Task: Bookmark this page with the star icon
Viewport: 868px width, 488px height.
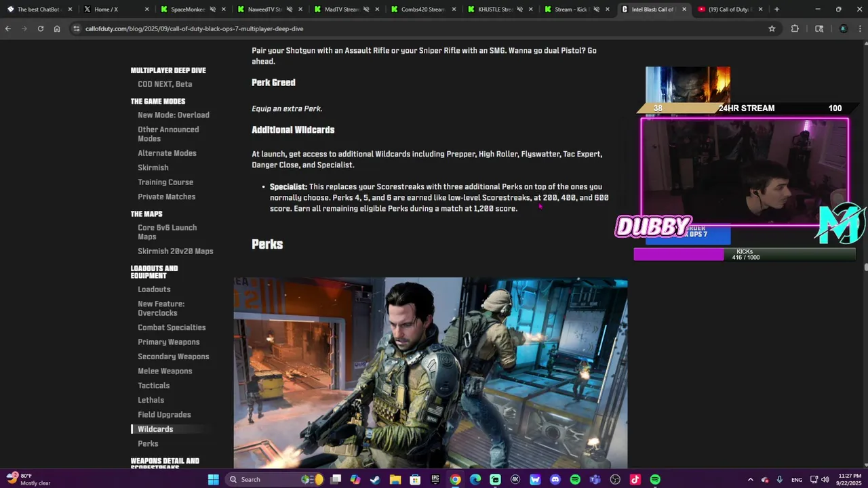Action: tap(772, 28)
